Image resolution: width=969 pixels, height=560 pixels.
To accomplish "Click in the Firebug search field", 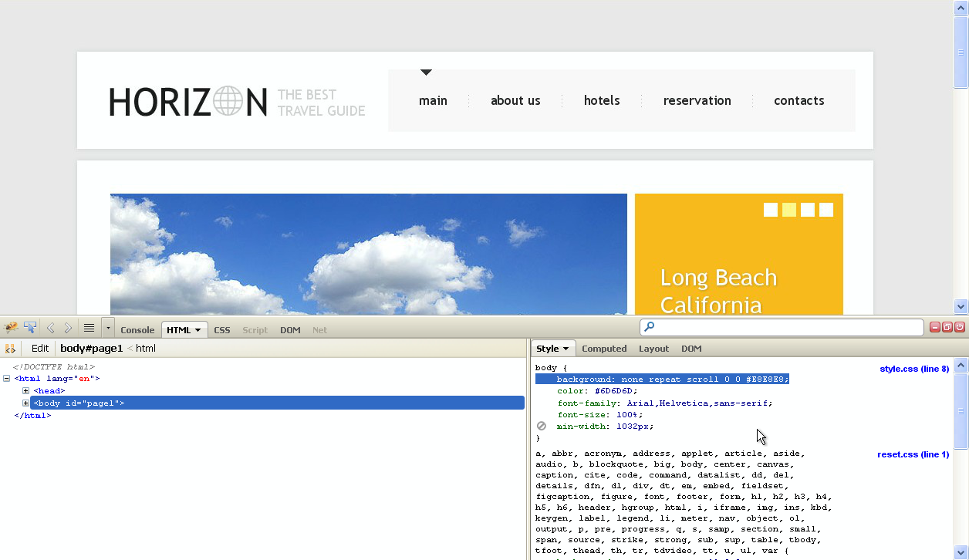I will (782, 327).
